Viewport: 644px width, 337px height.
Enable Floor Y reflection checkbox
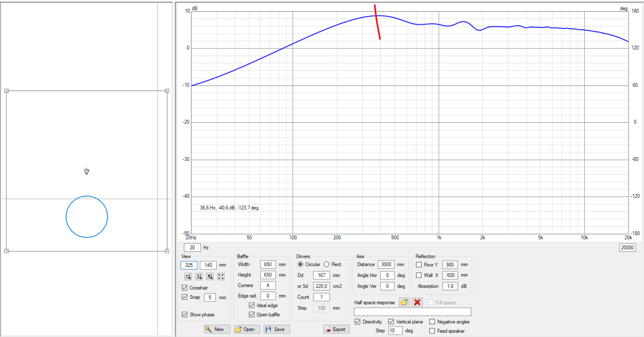pyautogui.click(x=419, y=265)
